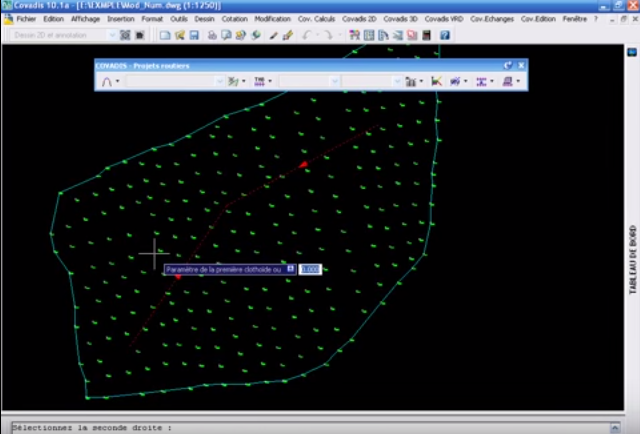The image size is (640, 434).
Task: Click the curve axis icon in Projets routiers
Action: pyautogui.click(x=107, y=82)
